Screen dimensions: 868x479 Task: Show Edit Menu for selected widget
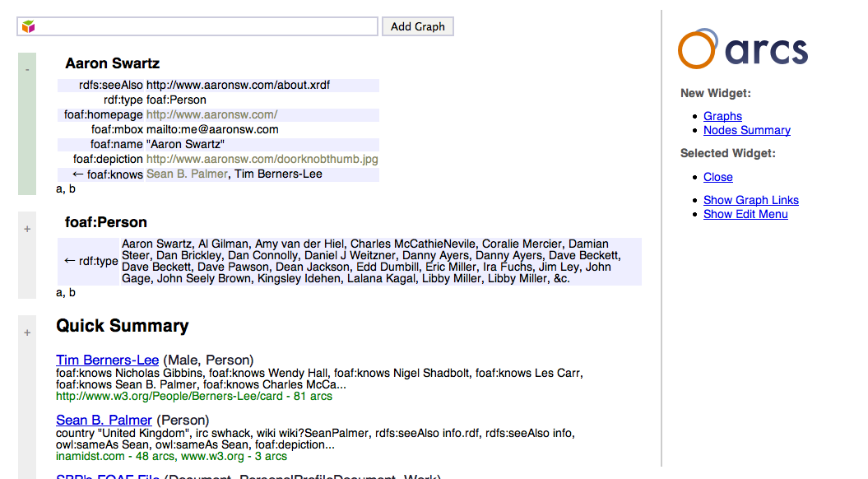click(x=745, y=214)
